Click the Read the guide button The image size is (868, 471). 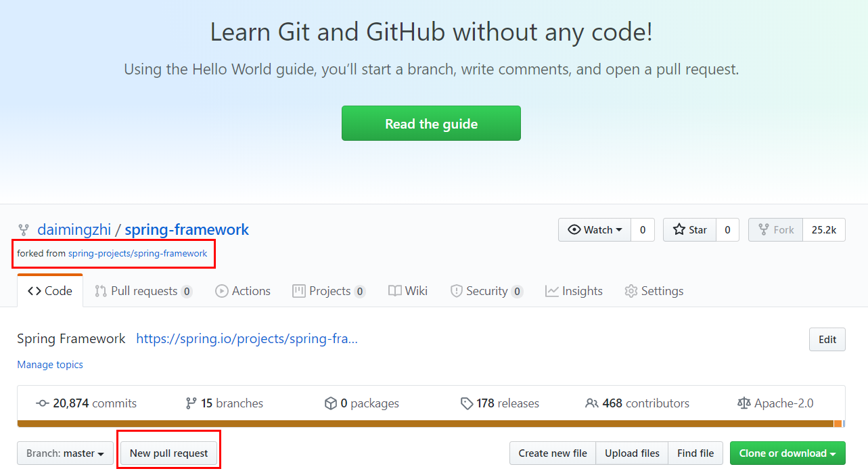pos(431,123)
